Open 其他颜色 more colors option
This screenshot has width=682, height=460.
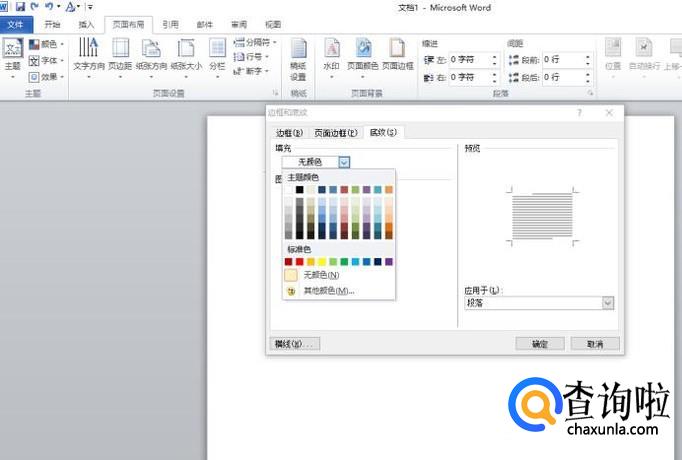[338, 290]
